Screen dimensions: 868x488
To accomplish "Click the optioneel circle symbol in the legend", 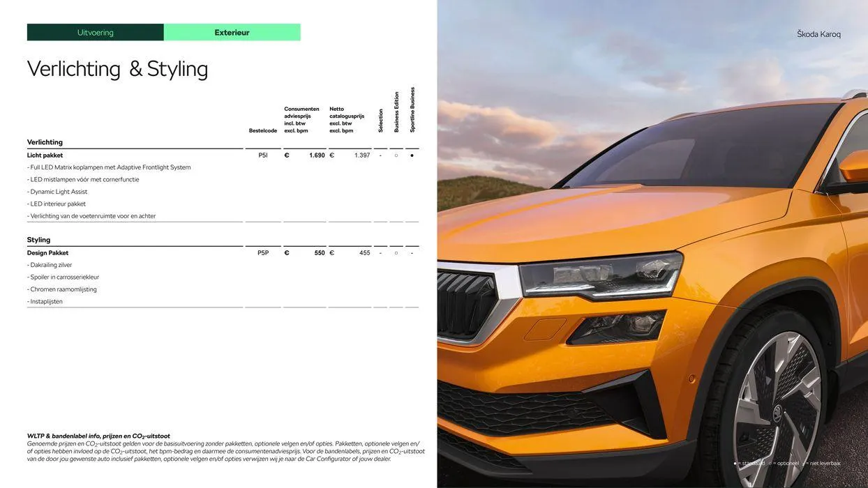I will [770, 463].
